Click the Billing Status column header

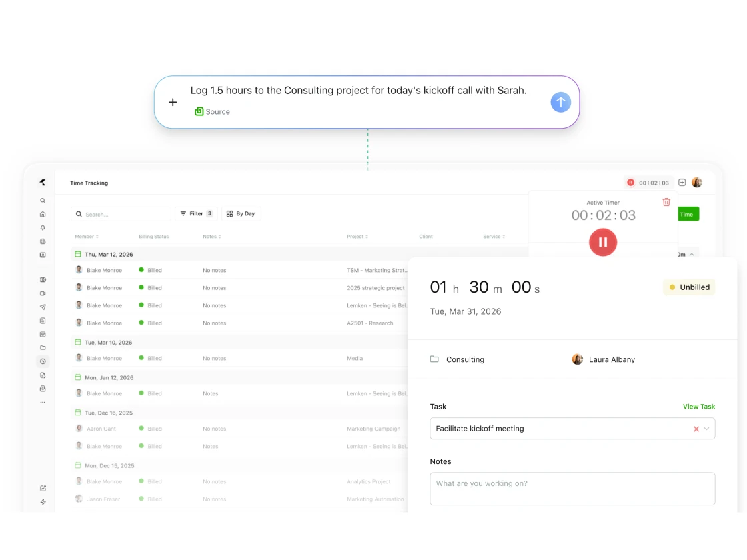(x=154, y=237)
